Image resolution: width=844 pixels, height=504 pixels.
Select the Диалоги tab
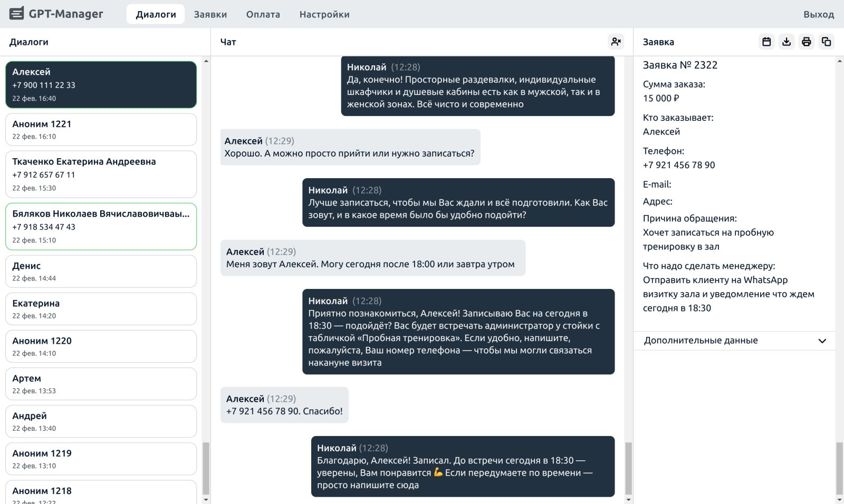point(156,14)
